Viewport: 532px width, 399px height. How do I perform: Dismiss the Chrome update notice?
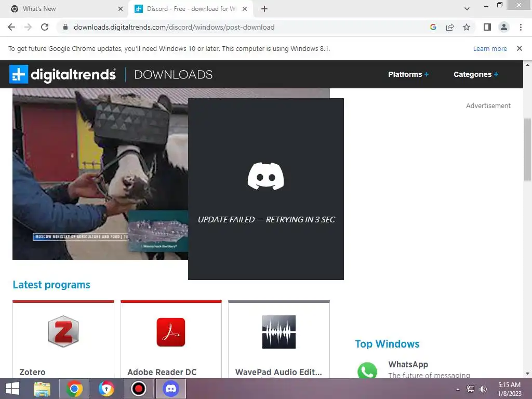(520, 48)
